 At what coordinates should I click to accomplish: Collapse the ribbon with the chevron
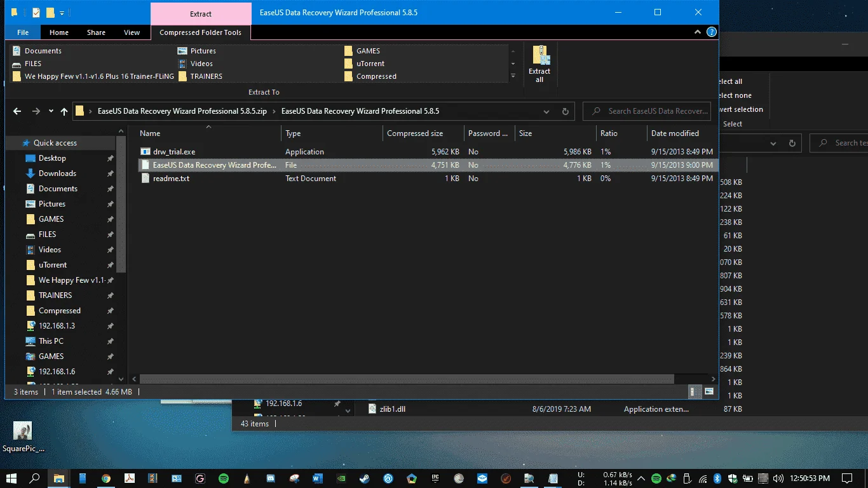[699, 32]
